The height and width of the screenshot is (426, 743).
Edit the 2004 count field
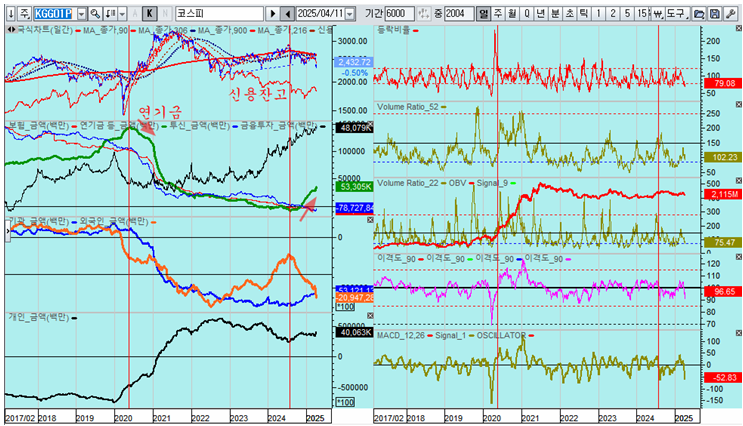point(459,13)
